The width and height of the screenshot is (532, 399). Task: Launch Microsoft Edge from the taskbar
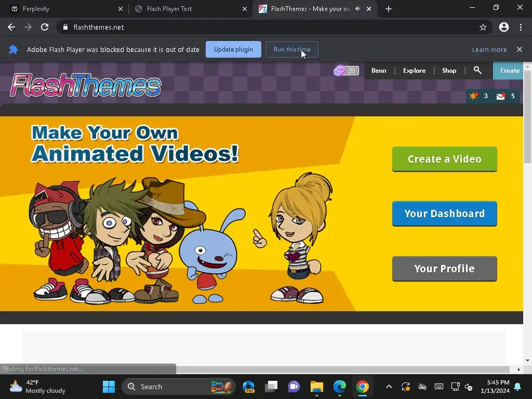pos(339,387)
